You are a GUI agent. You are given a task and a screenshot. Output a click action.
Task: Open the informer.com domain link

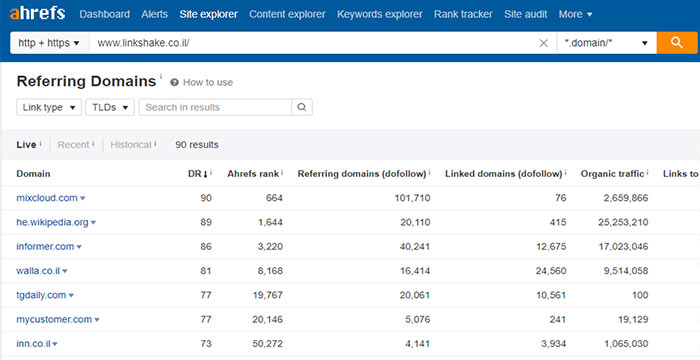(x=45, y=246)
